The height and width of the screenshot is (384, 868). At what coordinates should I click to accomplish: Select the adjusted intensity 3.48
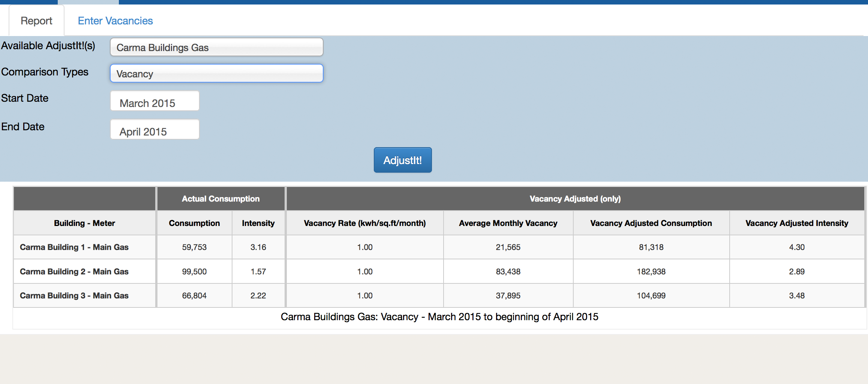coord(797,295)
